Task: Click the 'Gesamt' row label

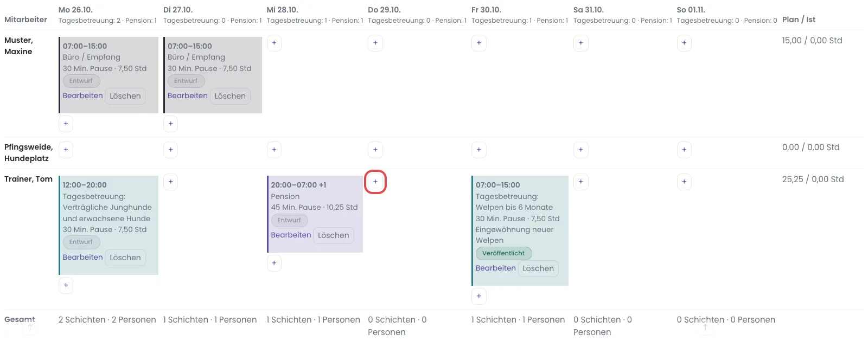Action: [20, 320]
